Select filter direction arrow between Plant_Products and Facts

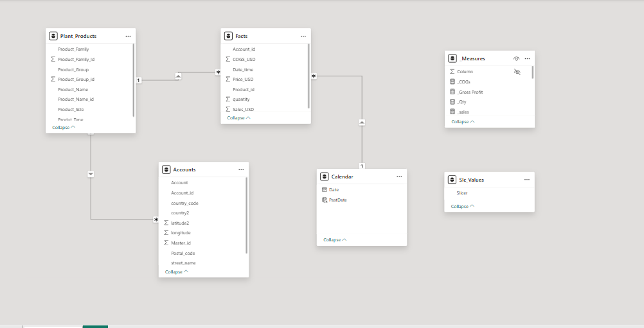(178, 76)
